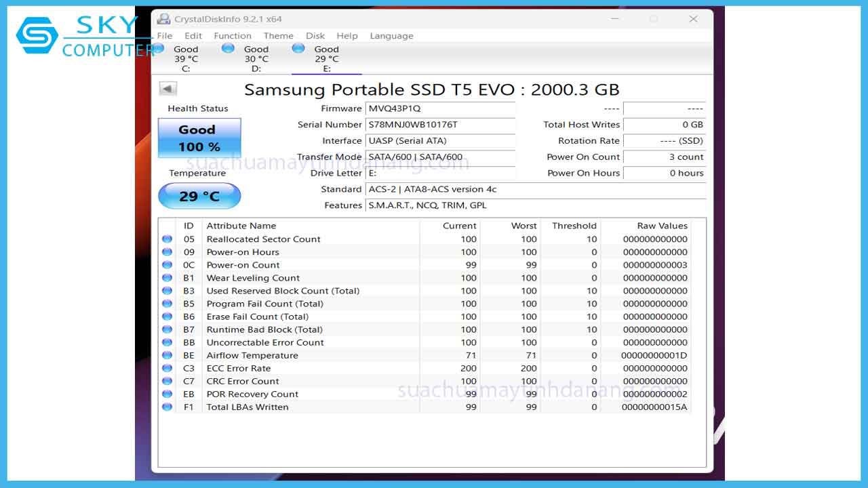
Task: Click the status icon for Erase Fail Count
Action: point(167,316)
